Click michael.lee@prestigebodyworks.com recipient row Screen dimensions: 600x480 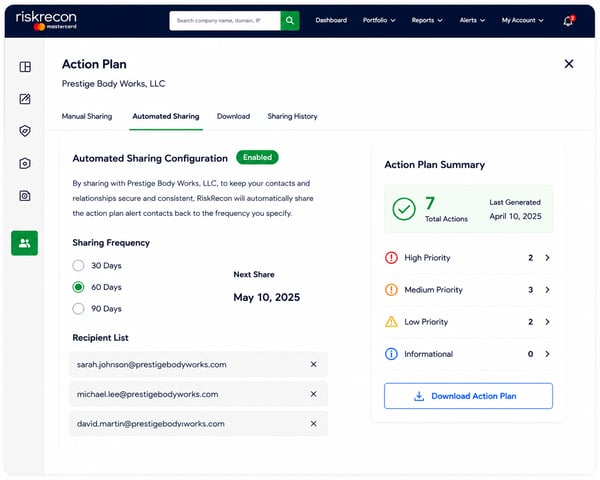198,394
